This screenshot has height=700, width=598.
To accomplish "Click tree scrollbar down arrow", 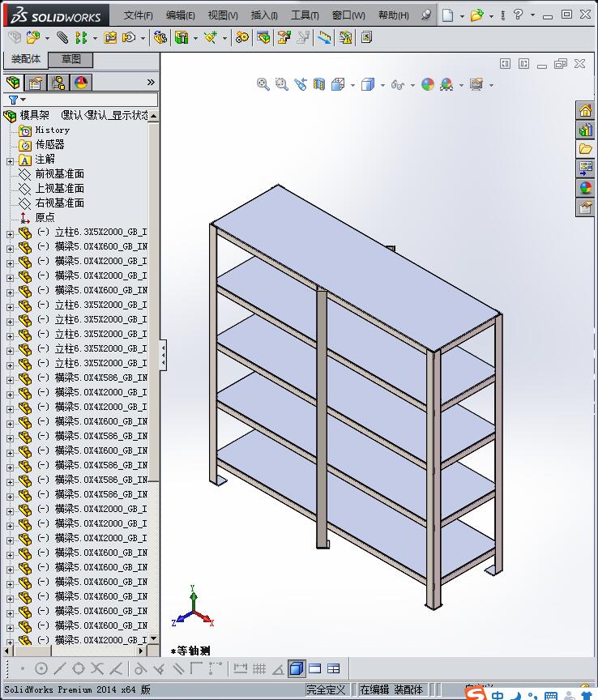I will coord(154,639).
